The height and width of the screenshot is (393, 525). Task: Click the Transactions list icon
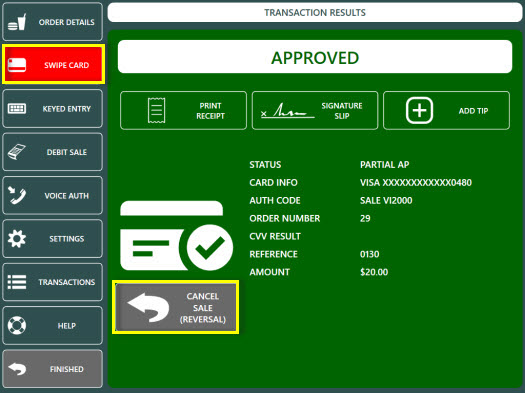(x=17, y=282)
